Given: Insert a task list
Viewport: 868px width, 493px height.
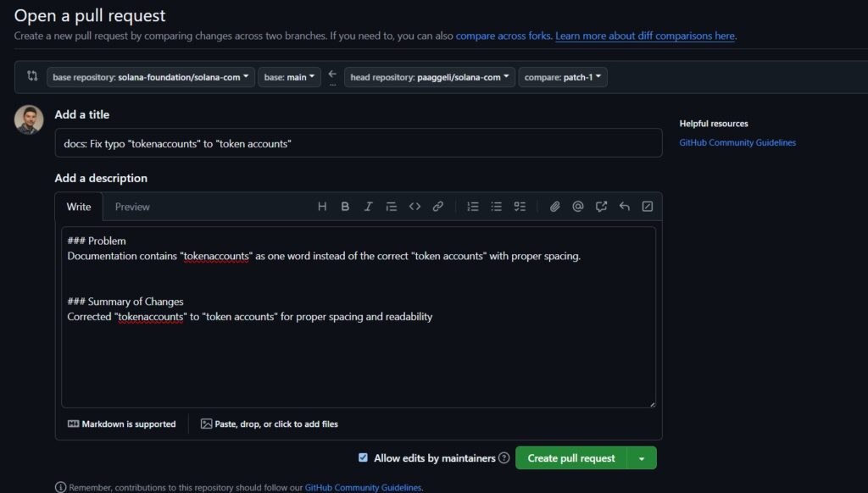Looking at the screenshot, I should 520,207.
